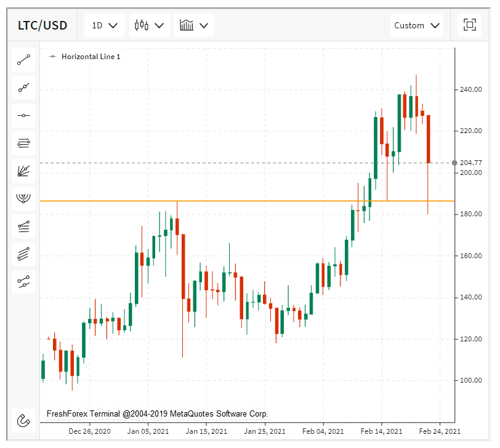Select the Fibonacci retracement tool
Image resolution: width=500 pixels, height=448 pixels.
point(23,227)
